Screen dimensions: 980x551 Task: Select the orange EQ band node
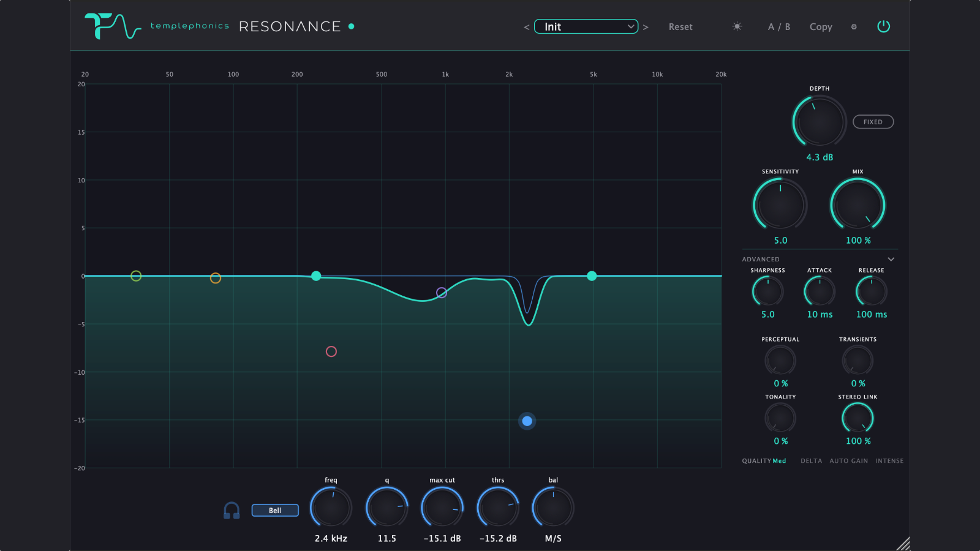pyautogui.click(x=216, y=278)
